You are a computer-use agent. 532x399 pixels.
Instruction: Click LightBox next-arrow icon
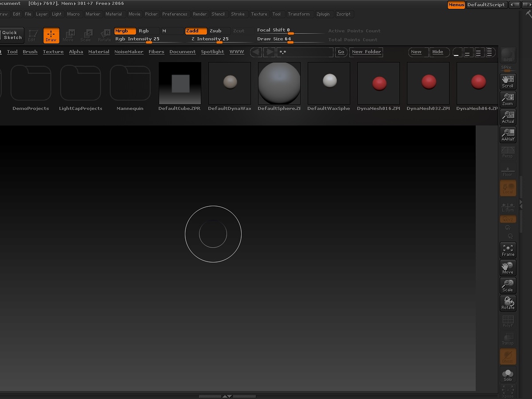pyautogui.click(x=269, y=52)
